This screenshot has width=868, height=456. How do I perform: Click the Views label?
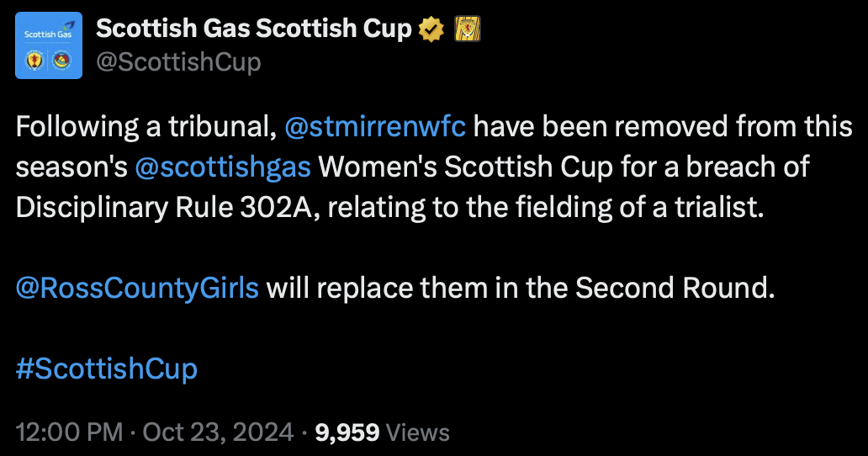coord(417,432)
